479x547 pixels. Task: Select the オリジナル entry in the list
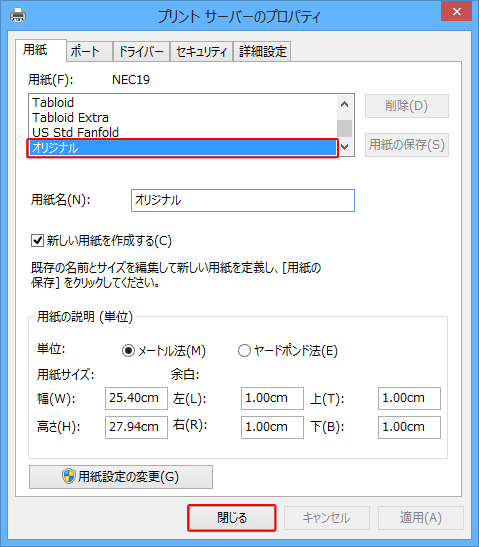182,148
